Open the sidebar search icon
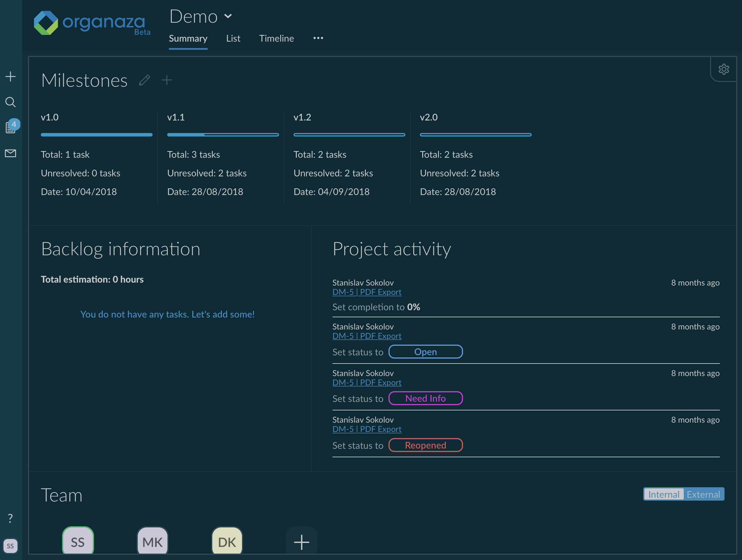742x560 pixels. click(x=10, y=102)
